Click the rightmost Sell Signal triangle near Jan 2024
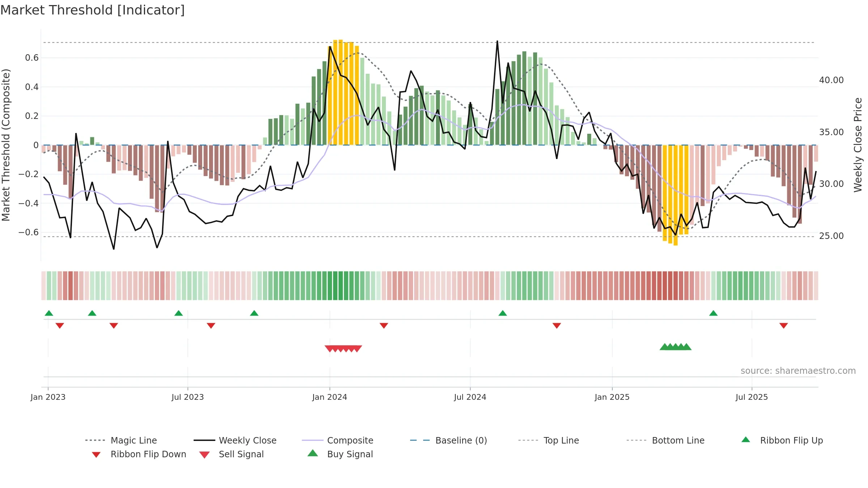This screenshot has width=868, height=488. (357, 348)
